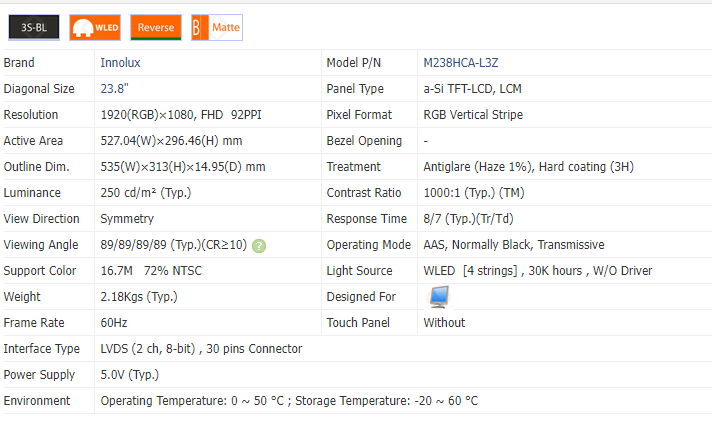
Task: Click the Symmetry view direction value
Action: [127, 219]
